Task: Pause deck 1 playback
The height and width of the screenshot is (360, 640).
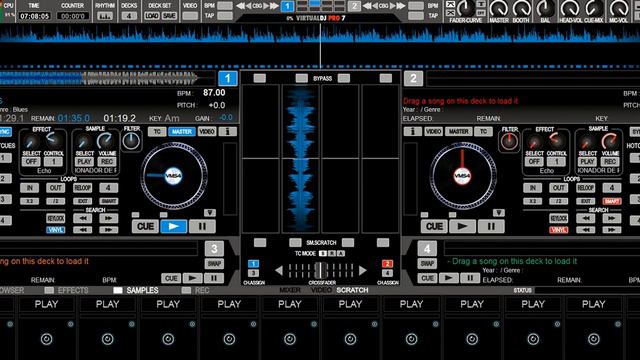Action: pos(202,226)
